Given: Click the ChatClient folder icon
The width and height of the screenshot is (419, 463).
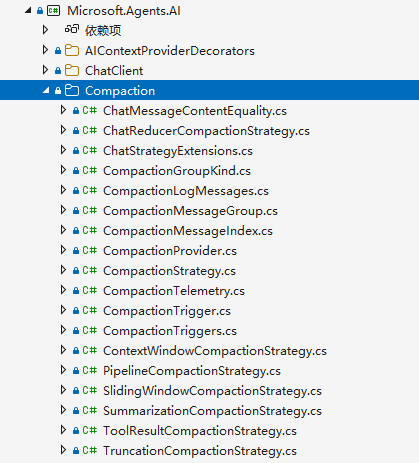Looking at the screenshot, I should 72,71.
